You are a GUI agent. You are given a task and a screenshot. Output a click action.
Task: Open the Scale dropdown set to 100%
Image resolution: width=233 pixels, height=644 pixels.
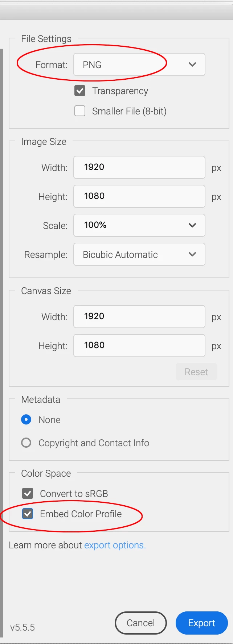pyautogui.click(x=139, y=225)
